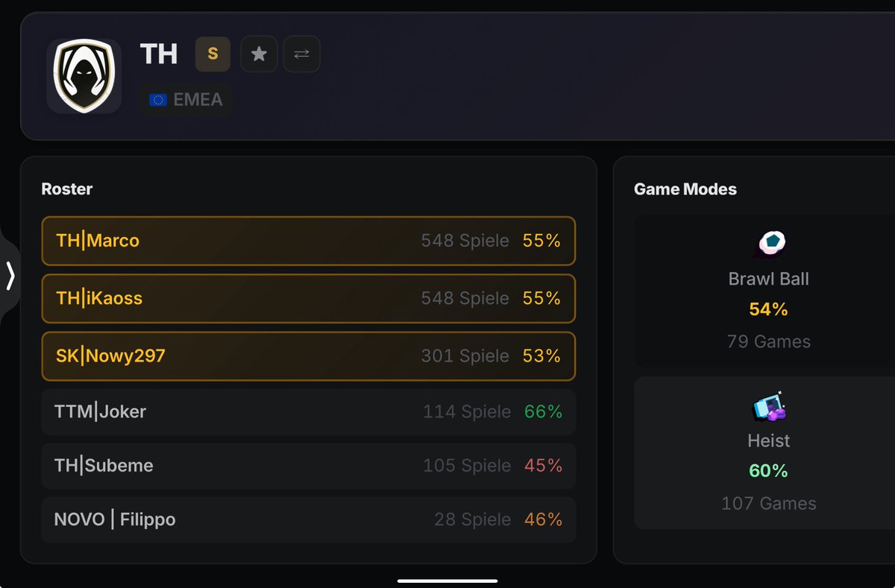Click the Roster section heading
The height and width of the screenshot is (588, 895).
pyautogui.click(x=67, y=189)
